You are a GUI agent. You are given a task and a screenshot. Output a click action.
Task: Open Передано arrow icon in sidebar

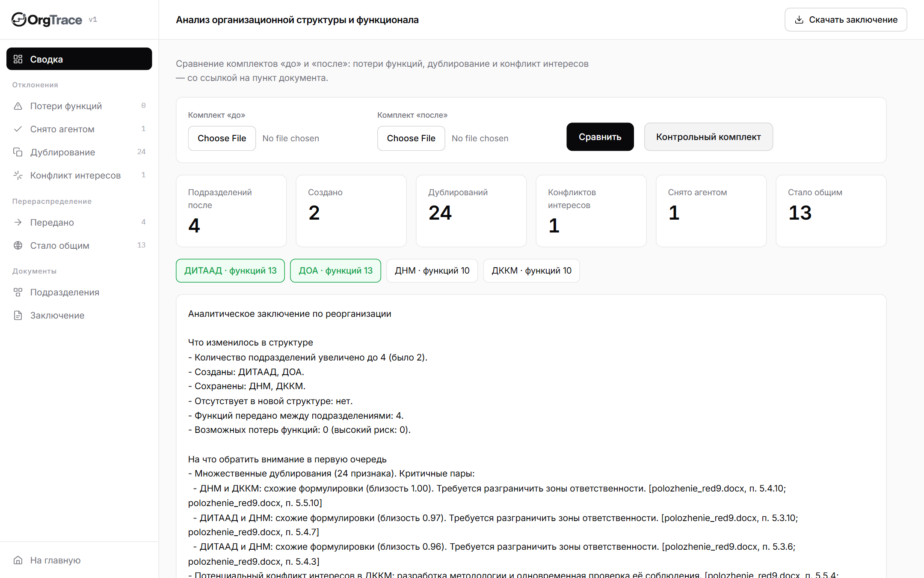18,223
